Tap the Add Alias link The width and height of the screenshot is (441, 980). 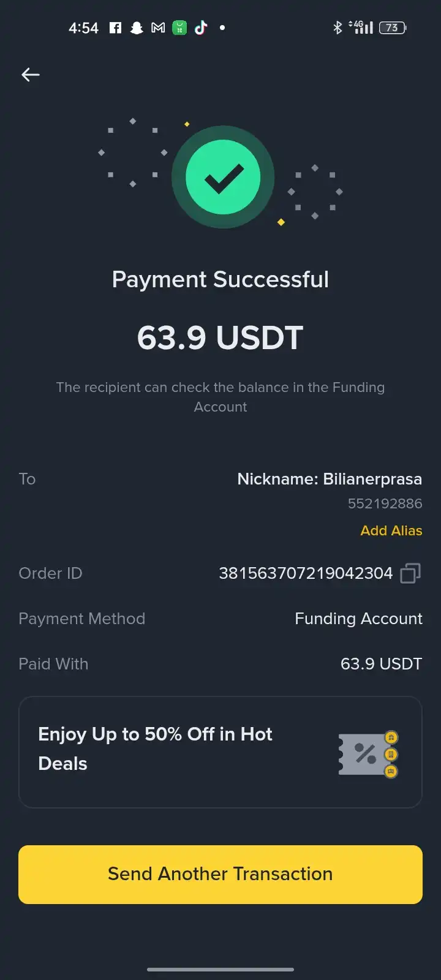pyautogui.click(x=391, y=530)
